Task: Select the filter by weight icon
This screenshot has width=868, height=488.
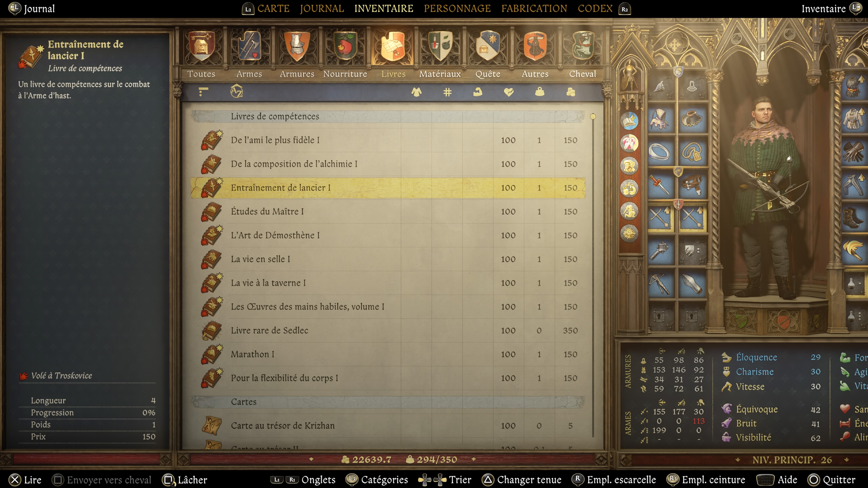Action: pyautogui.click(x=540, y=93)
